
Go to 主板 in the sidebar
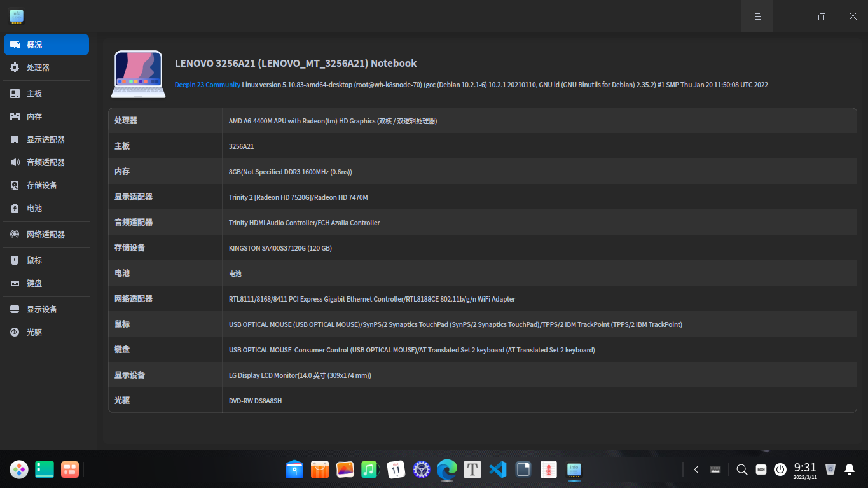(x=46, y=94)
